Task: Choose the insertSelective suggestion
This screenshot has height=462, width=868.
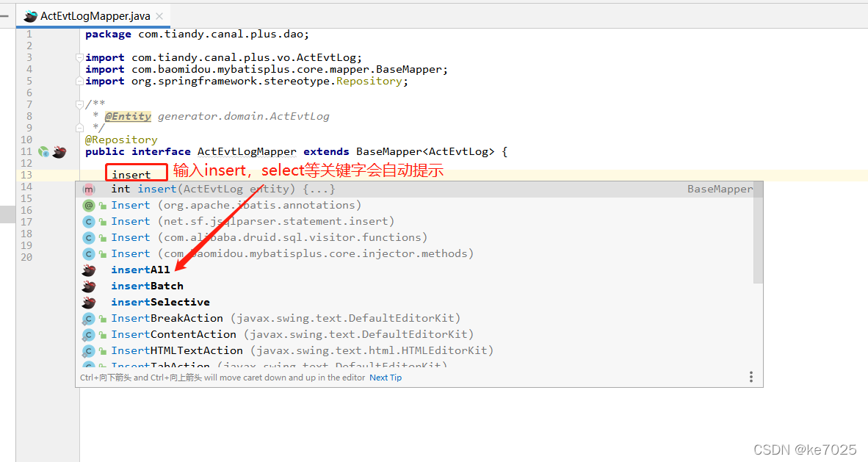Action: pyautogui.click(x=414, y=302)
